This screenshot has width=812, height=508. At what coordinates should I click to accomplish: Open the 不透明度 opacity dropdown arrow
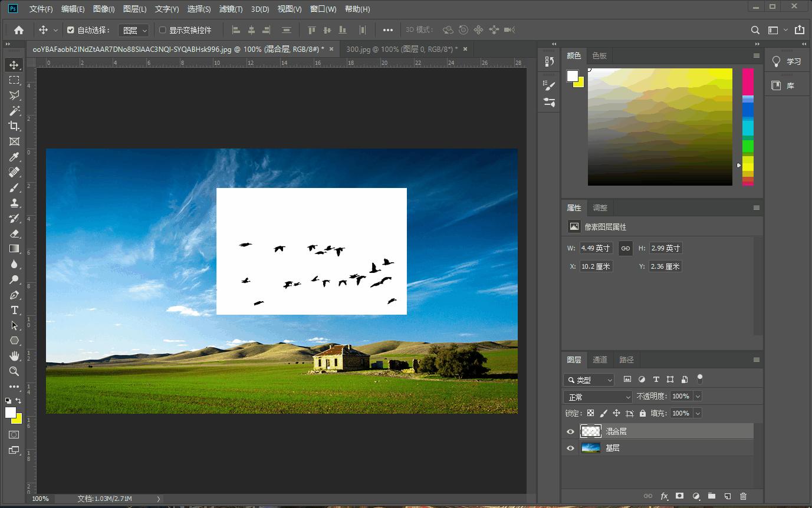[698, 397]
